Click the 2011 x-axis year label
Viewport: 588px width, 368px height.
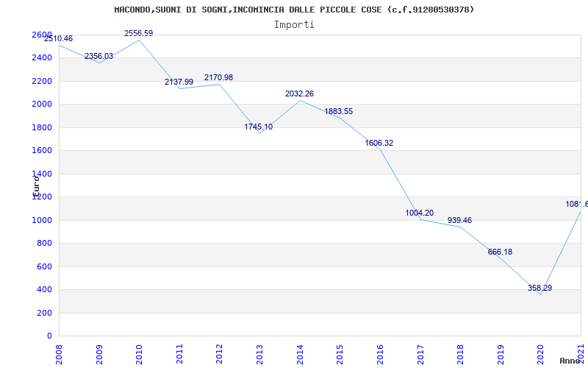pyautogui.click(x=179, y=355)
